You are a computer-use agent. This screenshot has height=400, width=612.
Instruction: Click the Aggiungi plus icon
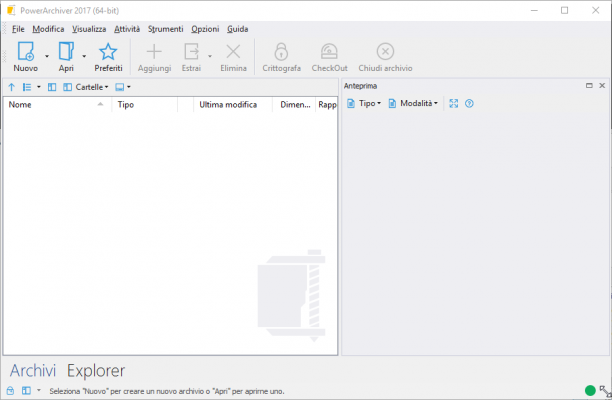coord(154,52)
